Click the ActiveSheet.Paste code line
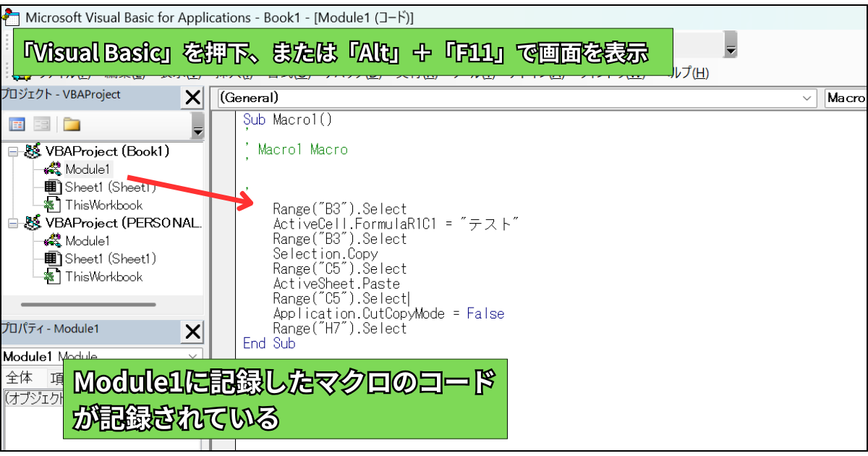 point(336,284)
